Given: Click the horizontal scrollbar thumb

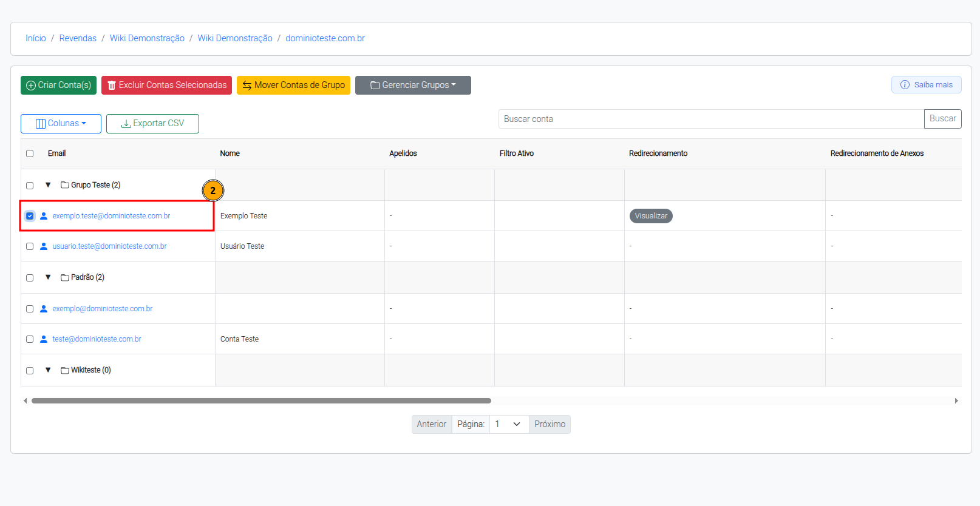Looking at the screenshot, I should click(261, 401).
